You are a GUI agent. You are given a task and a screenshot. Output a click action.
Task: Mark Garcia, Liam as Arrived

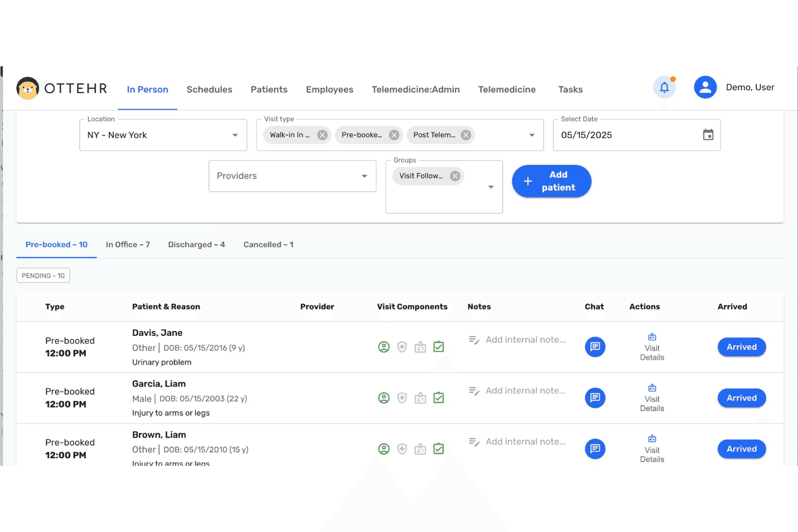[x=741, y=398]
